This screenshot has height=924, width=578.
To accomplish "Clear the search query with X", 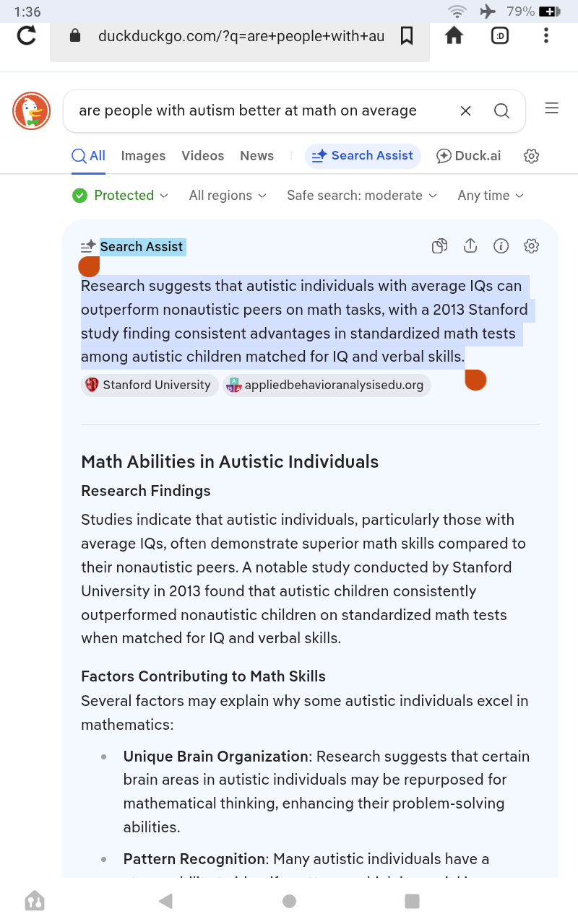I will pyautogui.click(x=466, y=110).
